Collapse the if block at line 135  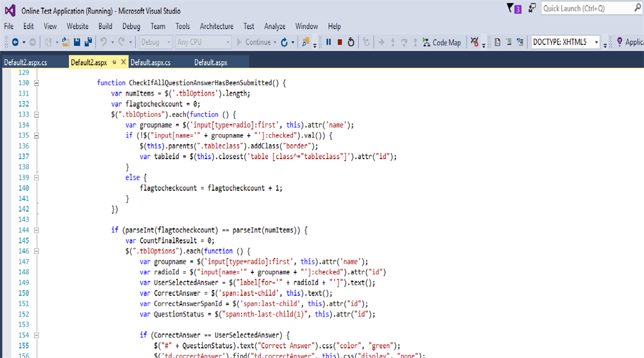tap(36, 136)
